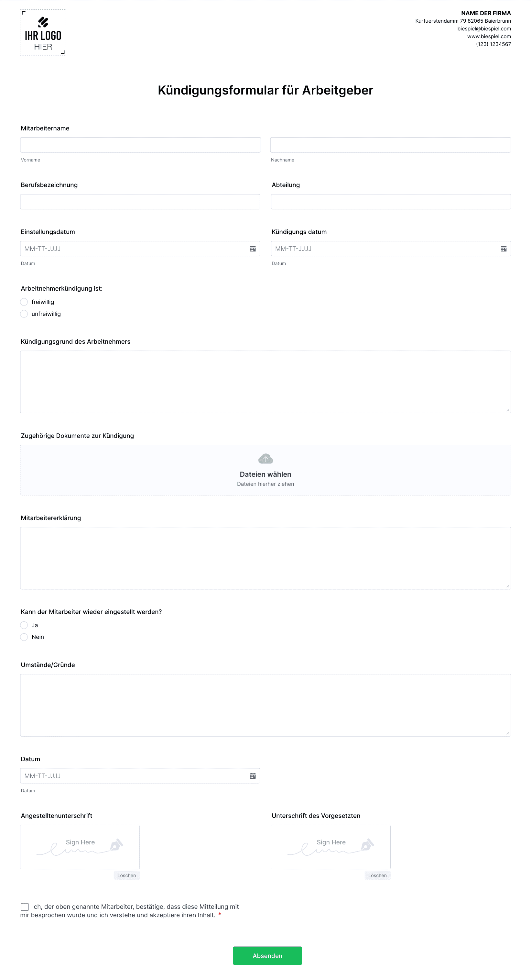Focus the Vorname input field
Screen dimensions: 531x980
(x=140, y=145)
